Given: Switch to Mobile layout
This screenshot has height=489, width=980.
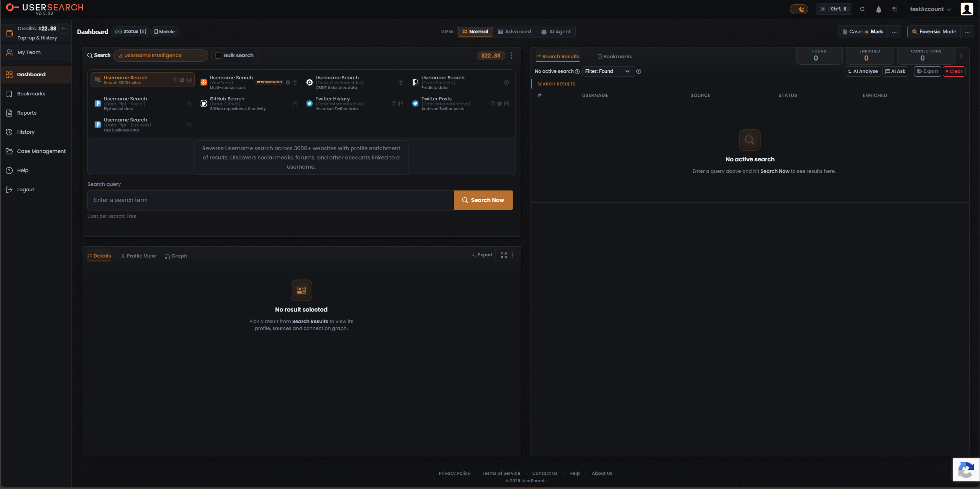Looking at the screenshot, I should 165,32.
